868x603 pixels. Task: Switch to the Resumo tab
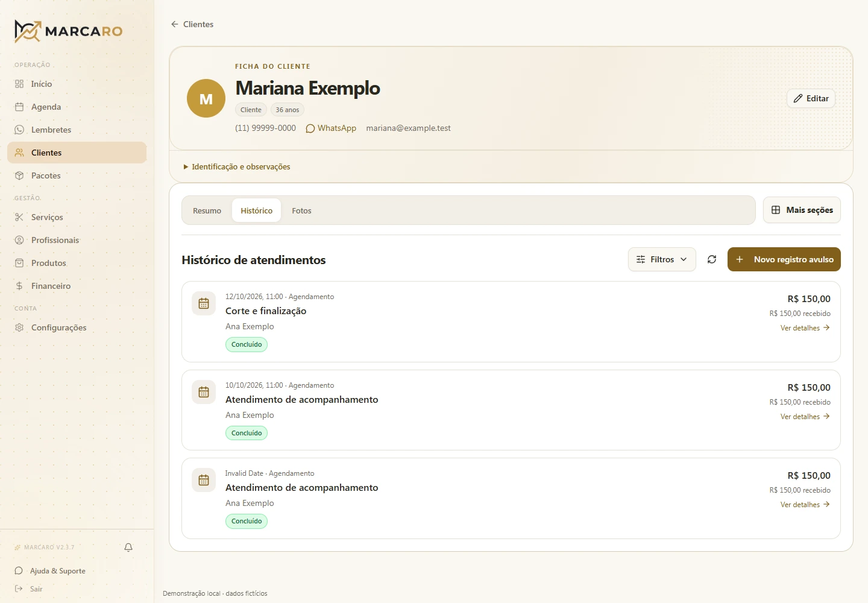pyautogui.click(x=207, y=210)
